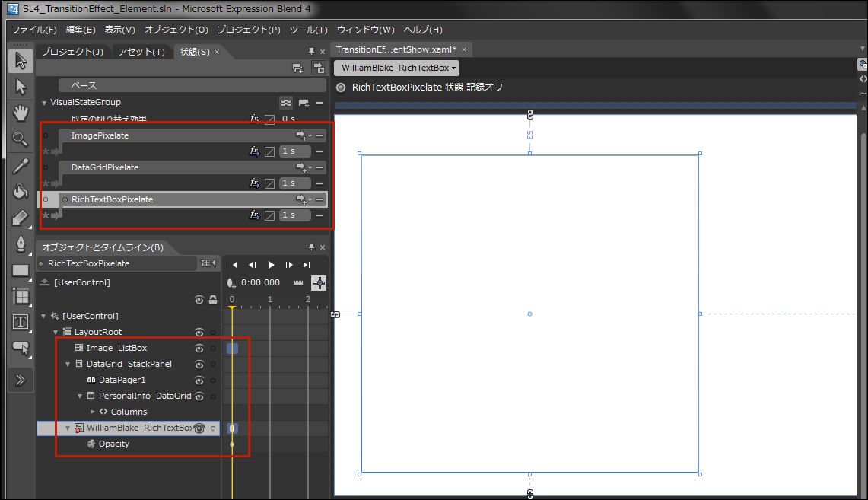868x500 pixels.
Task: Delete the RichTextBoxPixelate state
Action: (x=320, y=199)
